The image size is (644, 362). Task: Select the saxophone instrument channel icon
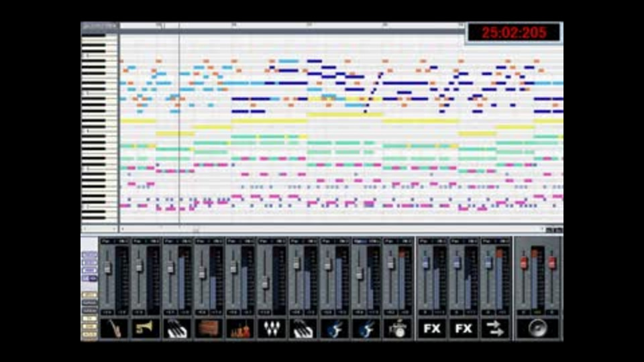(x=114, y=328)
